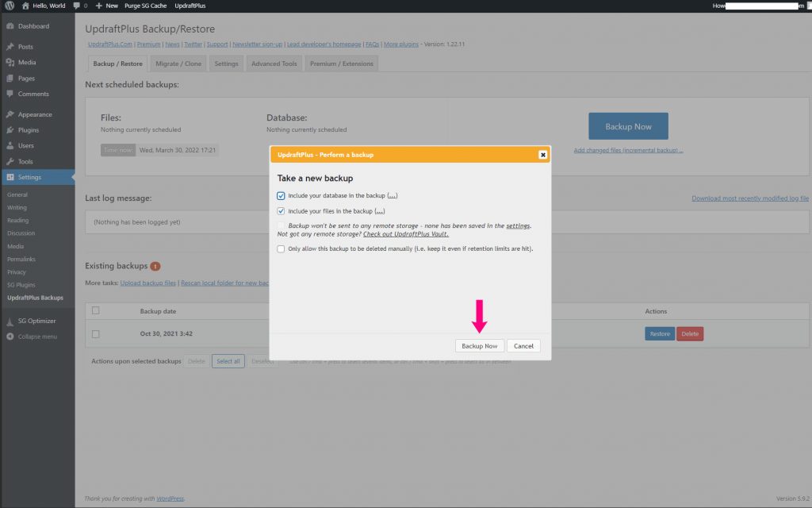812x508 pixels.
Task: Open the settings link in dialog text
Action: pos(518,226)
